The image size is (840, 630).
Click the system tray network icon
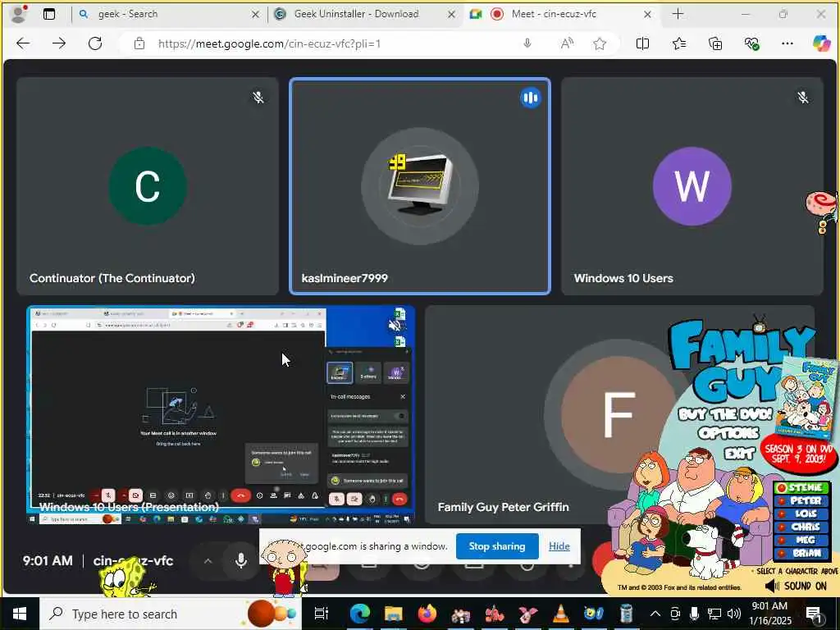tap(714, 614)
